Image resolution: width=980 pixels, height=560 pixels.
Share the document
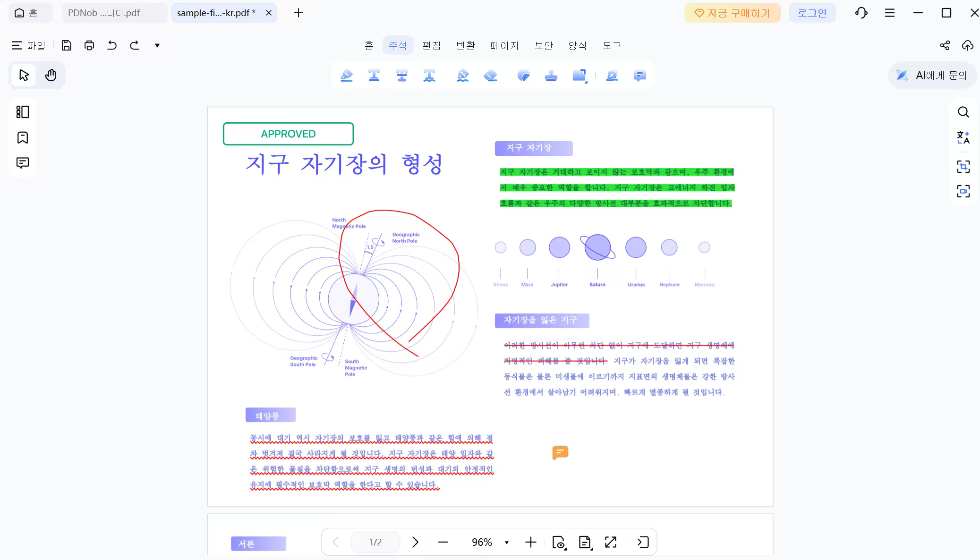[x=945, y=45]
